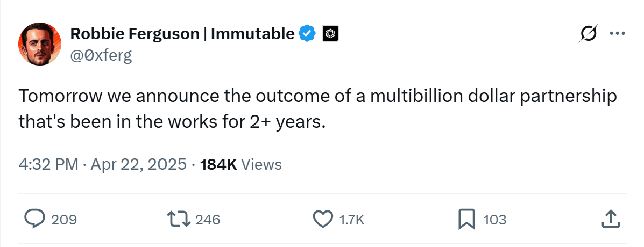Screen dimensions: 644x247
Task: Toggle the bookmark icon
Action: (466, 219)
